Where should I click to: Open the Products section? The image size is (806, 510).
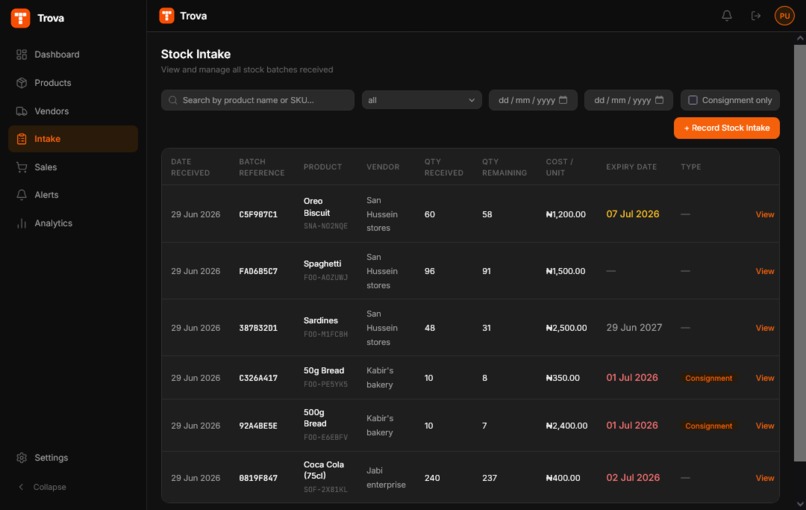click(73, 83)
